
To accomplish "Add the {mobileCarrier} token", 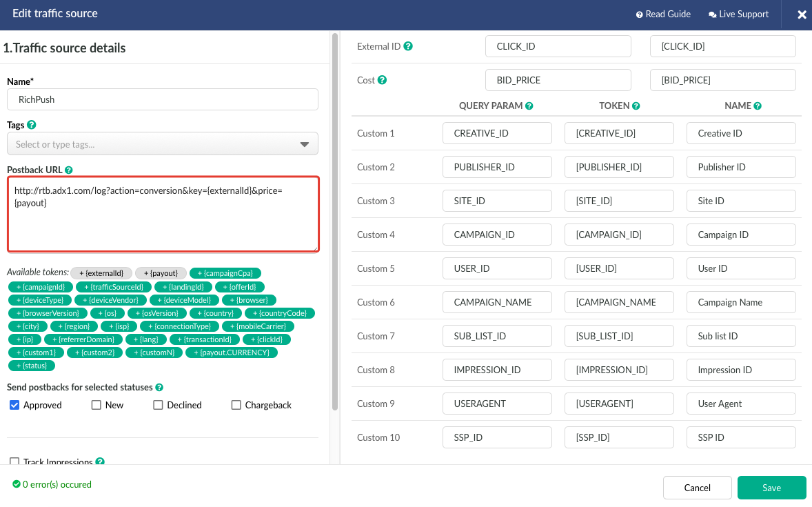I will click(x=258, y=326).
